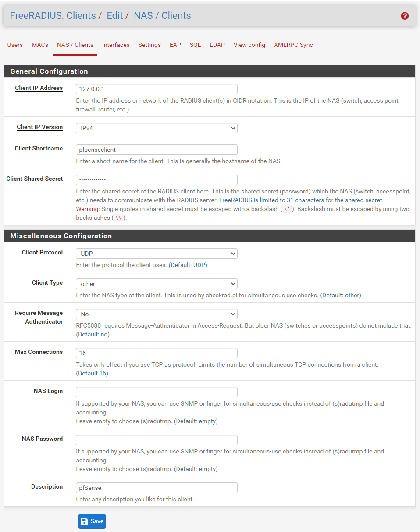Open the Interfaces tab
This screenshot has width=420, height=532.
coord(116,45)
